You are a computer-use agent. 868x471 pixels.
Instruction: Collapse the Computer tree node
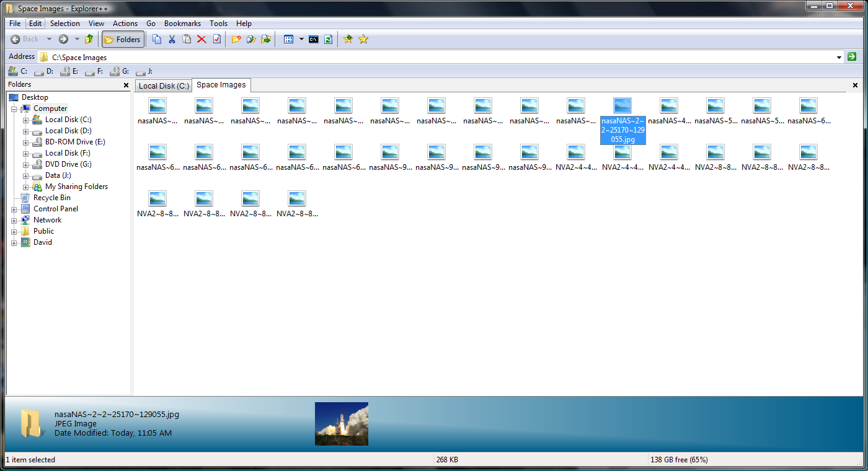point(14,108)
